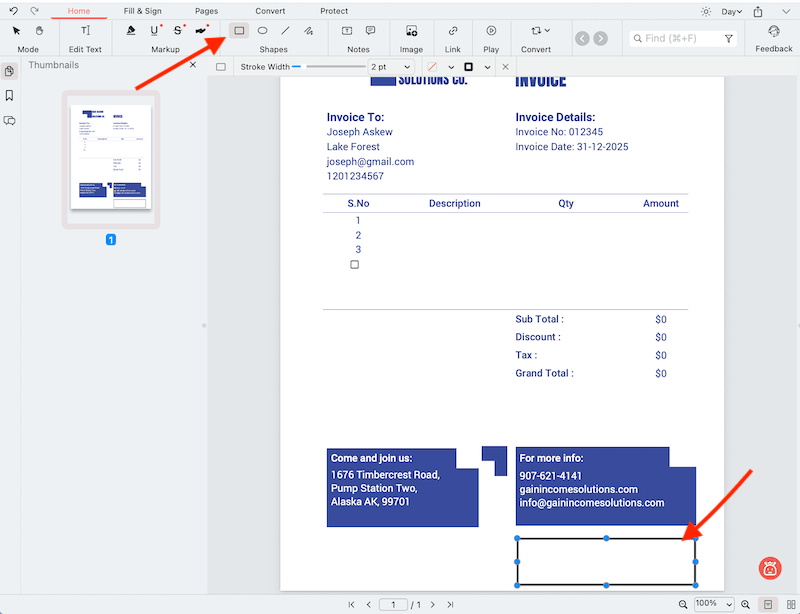The image size is (800, 614).
Task: Click the page number input field
Action: click(x=393, y=604)
